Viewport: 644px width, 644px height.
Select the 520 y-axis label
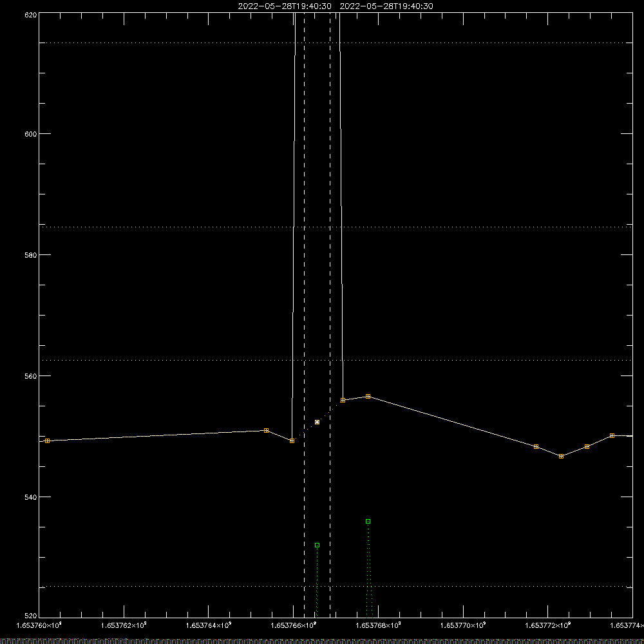coord(31,616)
